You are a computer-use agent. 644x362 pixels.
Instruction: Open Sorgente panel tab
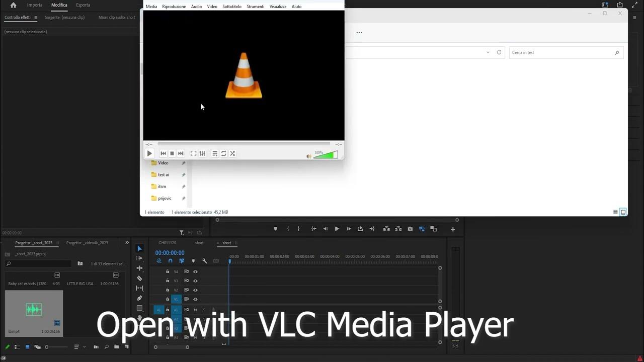point(64,17)
